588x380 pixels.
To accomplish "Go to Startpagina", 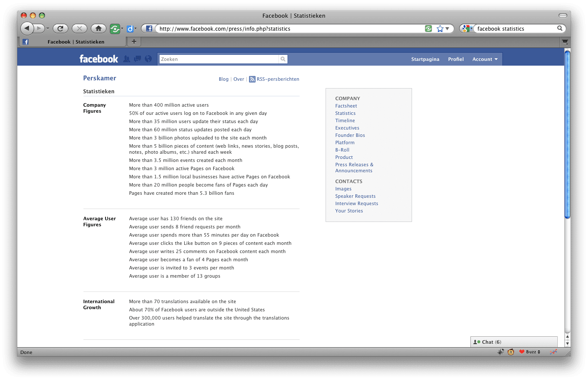I will tap(425, 59).
